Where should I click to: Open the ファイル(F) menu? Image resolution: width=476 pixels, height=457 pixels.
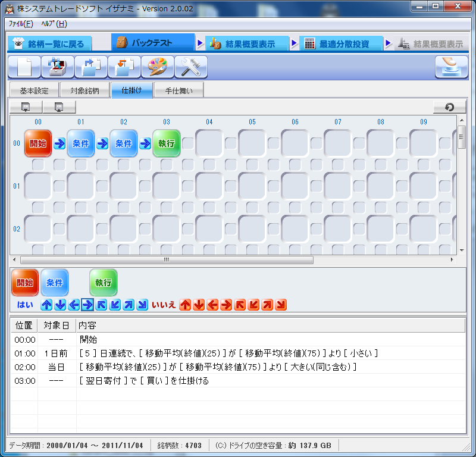[21, 24]
